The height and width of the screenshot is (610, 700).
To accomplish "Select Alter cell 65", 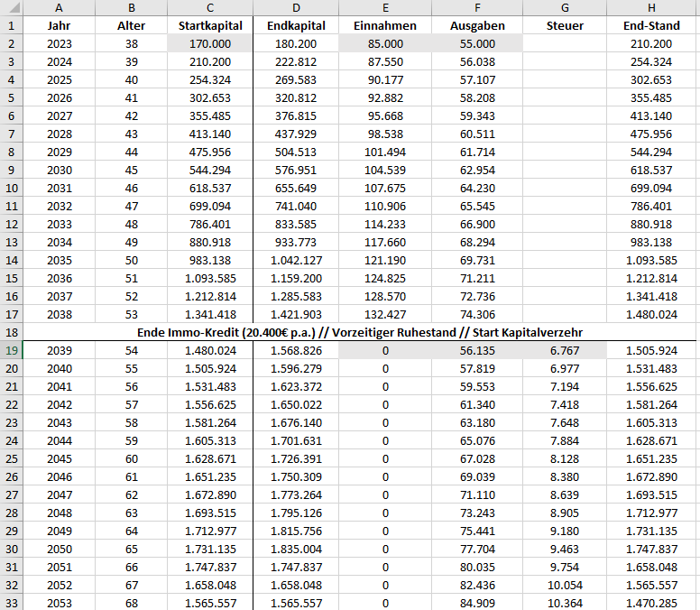I will 132,549.
